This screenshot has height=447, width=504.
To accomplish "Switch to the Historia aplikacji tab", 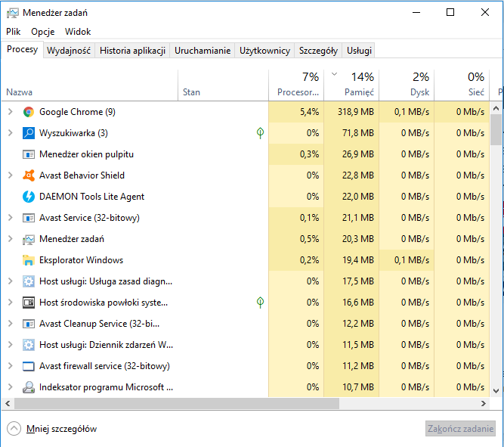I will pyautogui.click(x=132, y=51).
